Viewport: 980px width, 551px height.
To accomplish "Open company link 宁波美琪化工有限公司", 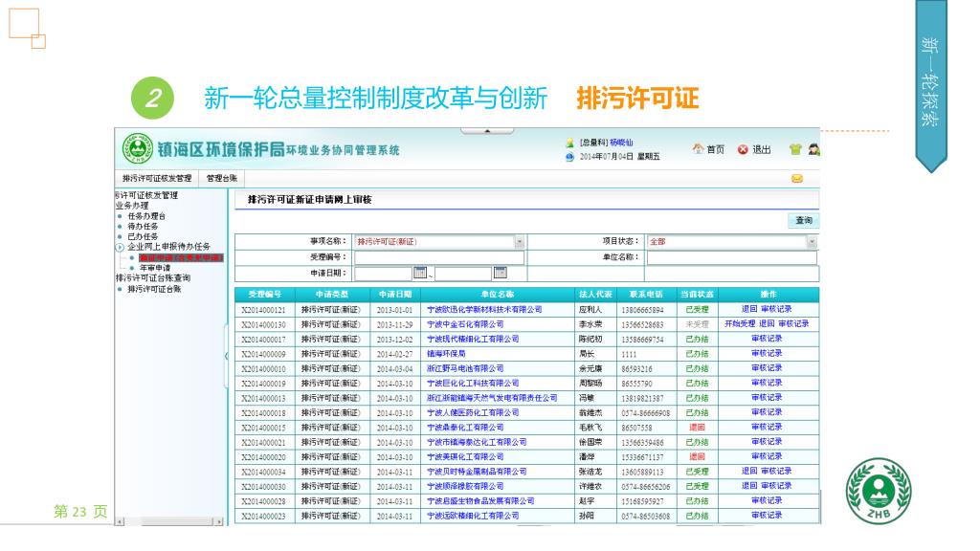I will 465,456.
